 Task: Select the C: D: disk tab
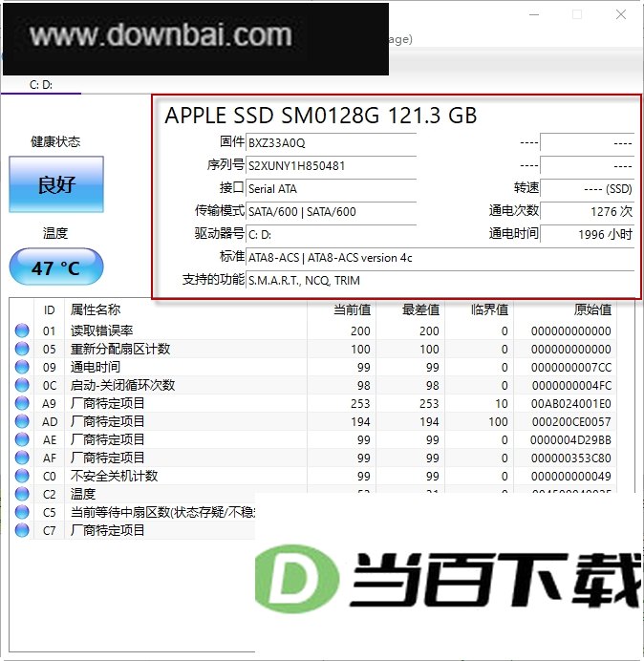(x=41, y=85)
